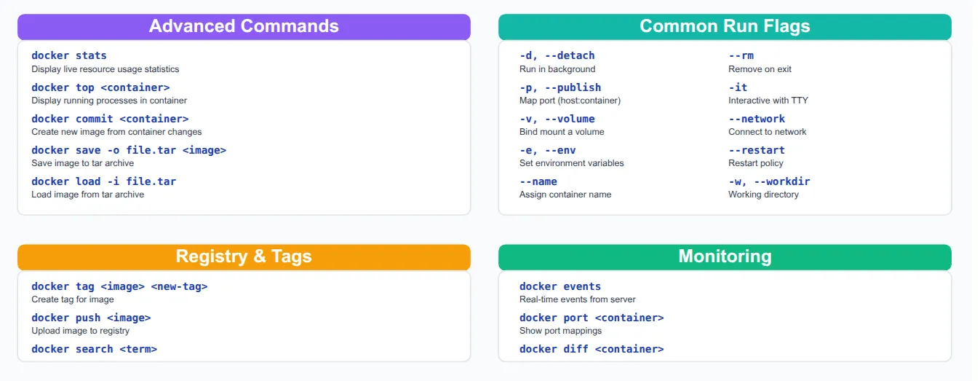The height and width of the screenshot is (381, 980).
Task: Select the --rm flag
Action: click(x=741, y=55)
